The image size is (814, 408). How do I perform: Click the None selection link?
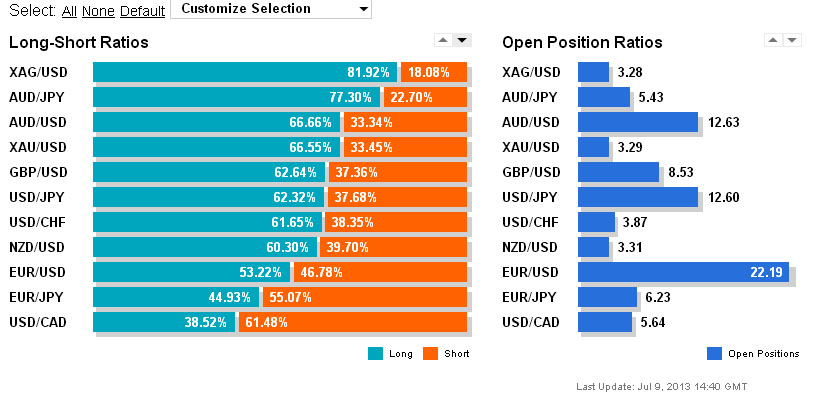click(98, 11)
